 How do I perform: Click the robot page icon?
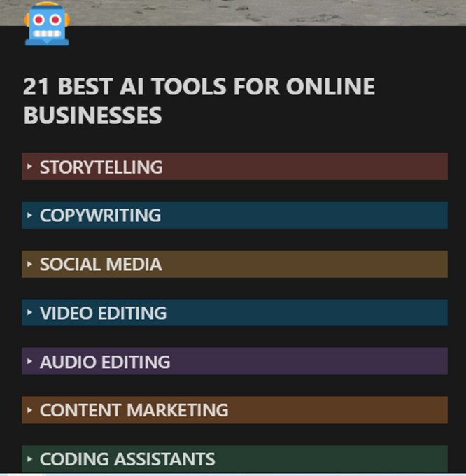coord(47,24)
